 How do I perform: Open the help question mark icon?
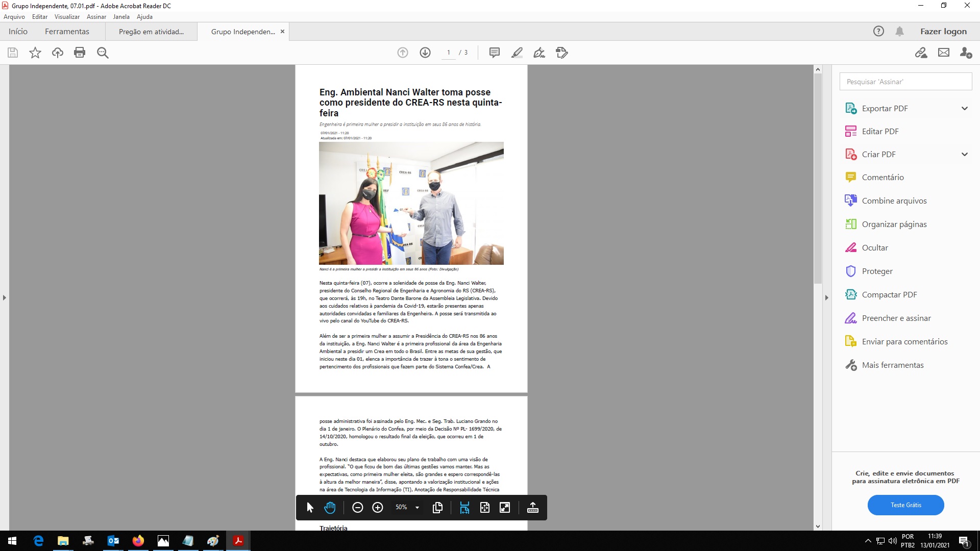click(x=878, y=31)
